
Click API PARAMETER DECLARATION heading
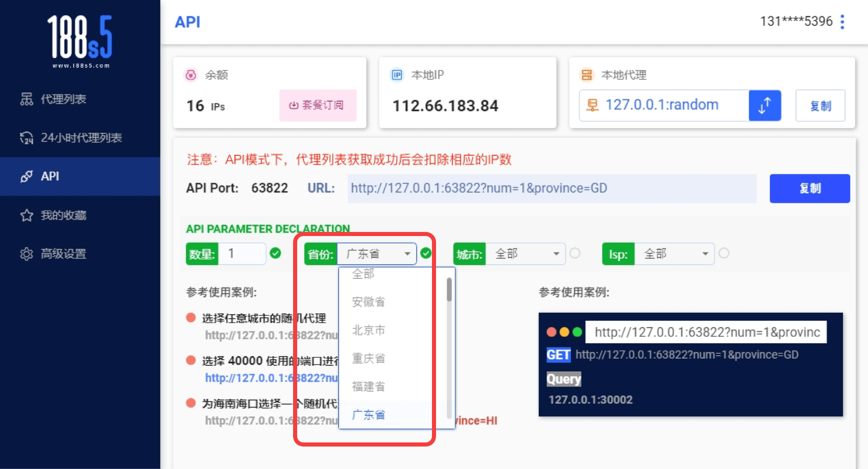(x=268, y=229)
